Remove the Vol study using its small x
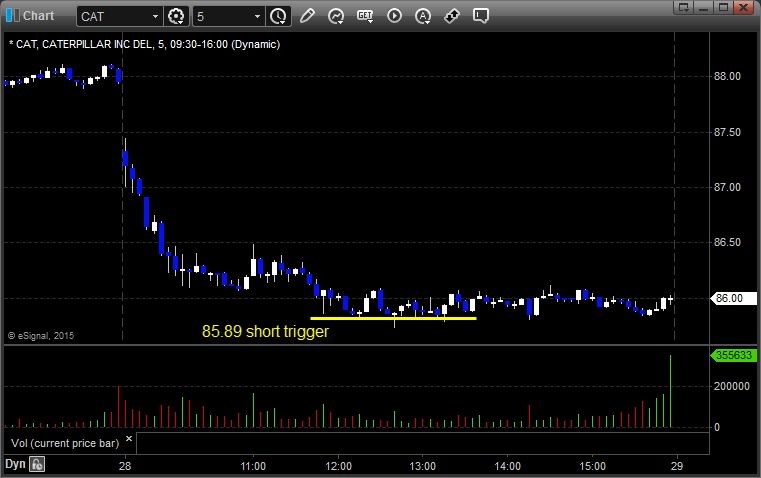761x478 pixels. [x=129, y=439]
